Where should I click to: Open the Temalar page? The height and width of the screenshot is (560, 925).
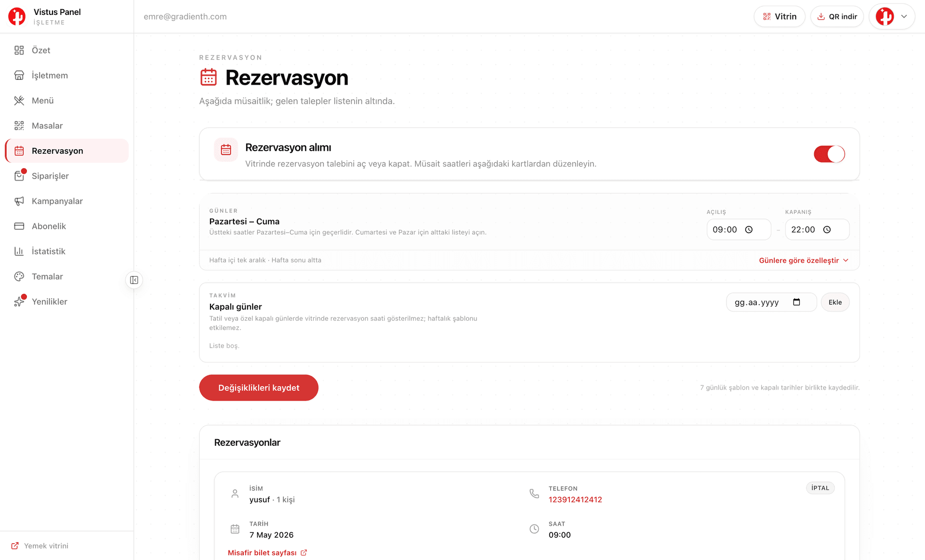point(67,276)
